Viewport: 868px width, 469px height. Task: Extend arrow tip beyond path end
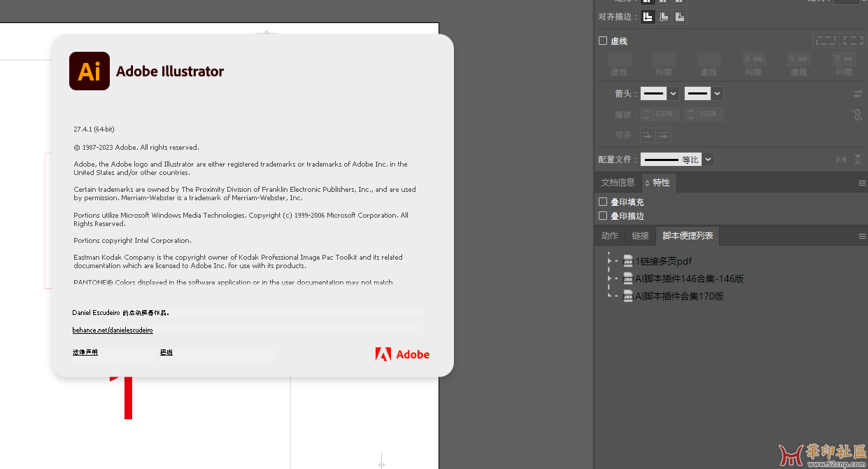647,135
